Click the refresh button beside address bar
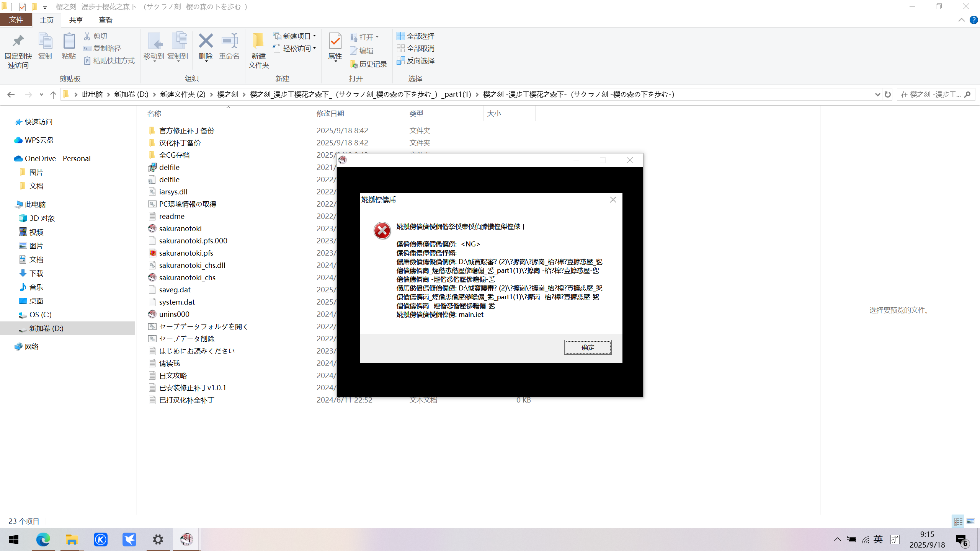This screenshot has width=980, height=551. (888, 95)
